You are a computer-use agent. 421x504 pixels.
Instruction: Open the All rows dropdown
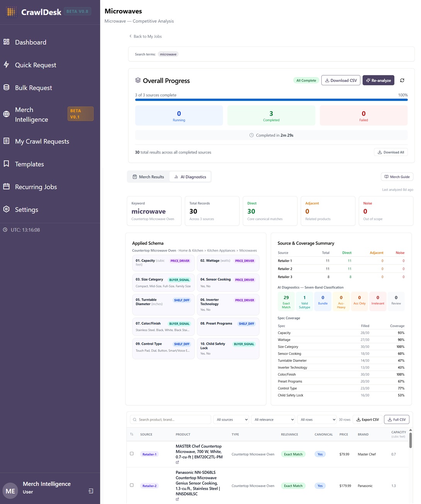coord(317,420)
